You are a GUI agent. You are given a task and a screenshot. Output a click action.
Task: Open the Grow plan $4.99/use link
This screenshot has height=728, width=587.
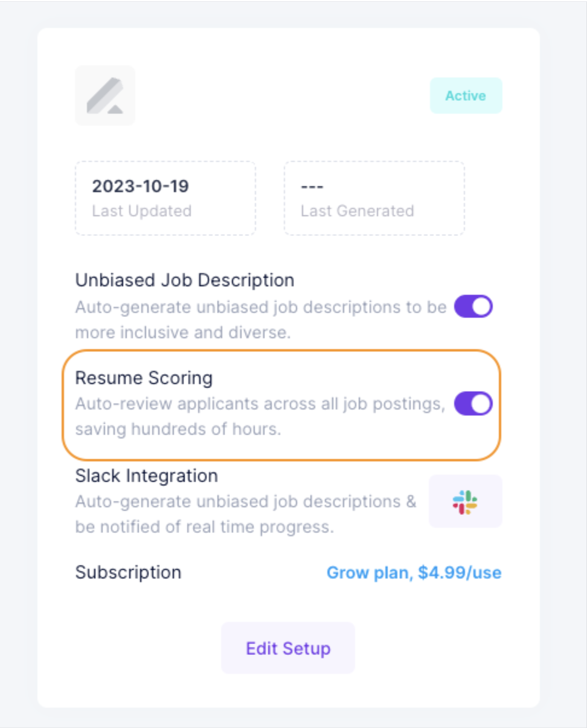pos(414,572)
